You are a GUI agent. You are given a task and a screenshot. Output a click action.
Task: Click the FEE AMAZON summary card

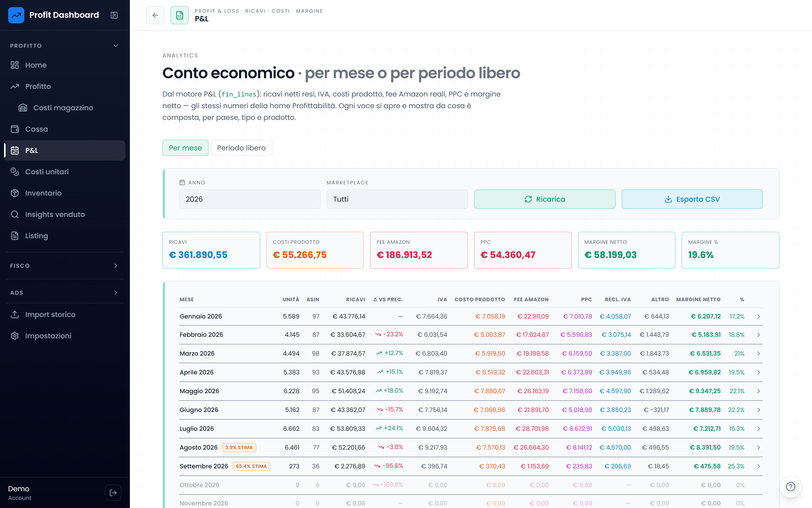click(419, 250)
